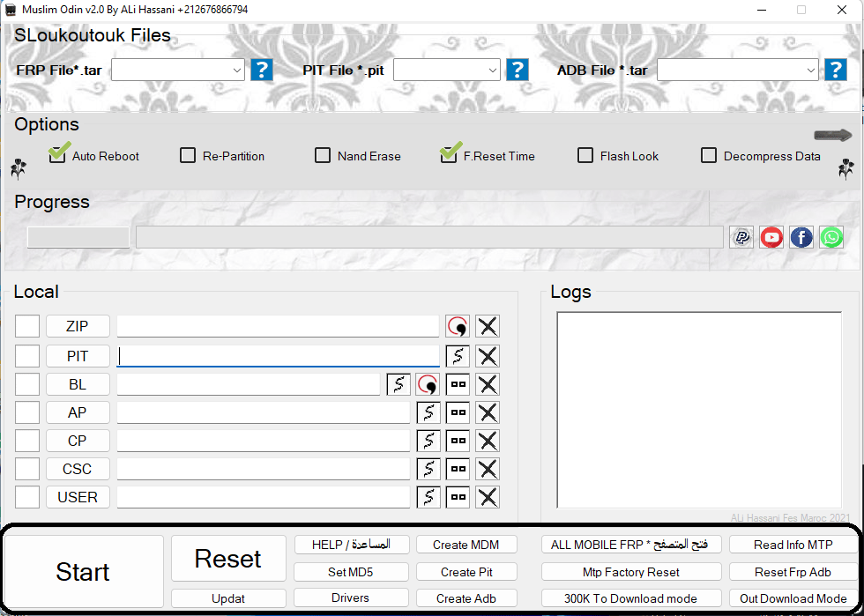Viewport: 864px width, 616px height.
Task: Click the Set MD5 button
Action: tap(352, 572)
